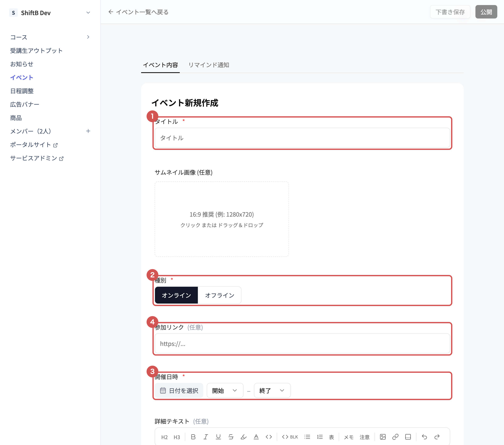
Task: Toggle italic formatting in editor toolbar
Action: pyautogui.click(x=206, y=437)
